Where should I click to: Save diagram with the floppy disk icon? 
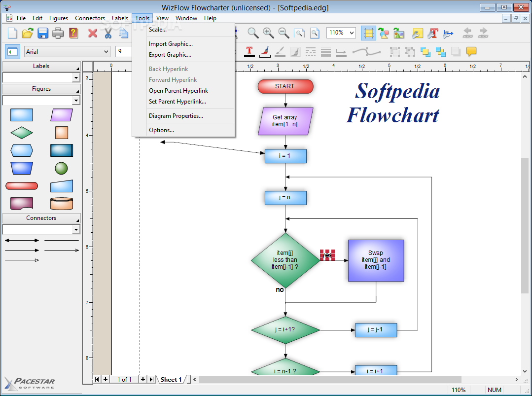(43, 33)
